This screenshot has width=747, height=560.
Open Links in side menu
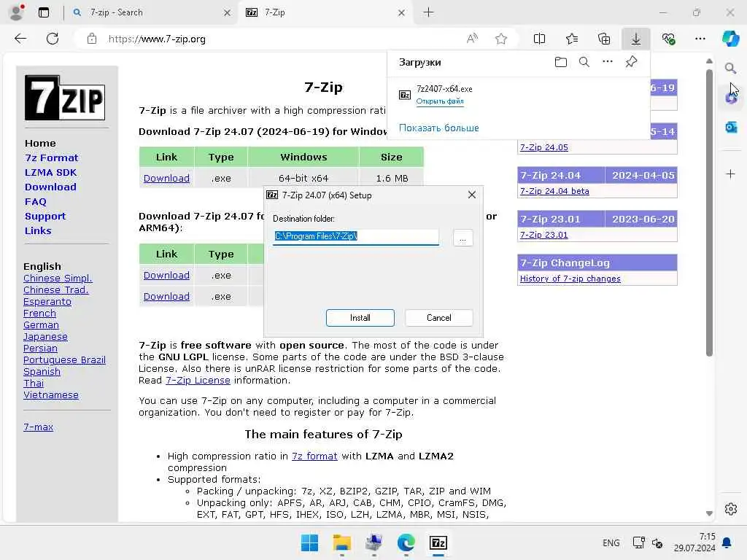coord(38,230)
